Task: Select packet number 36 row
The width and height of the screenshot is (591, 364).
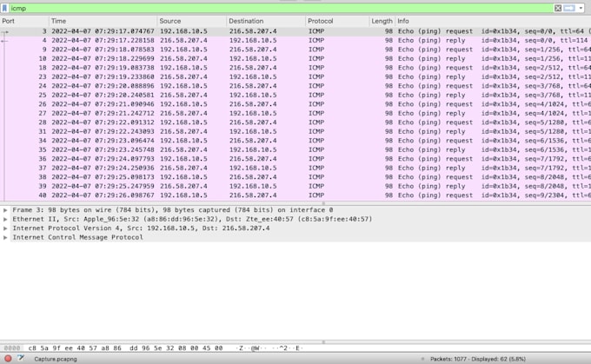Action: [295, 159]
